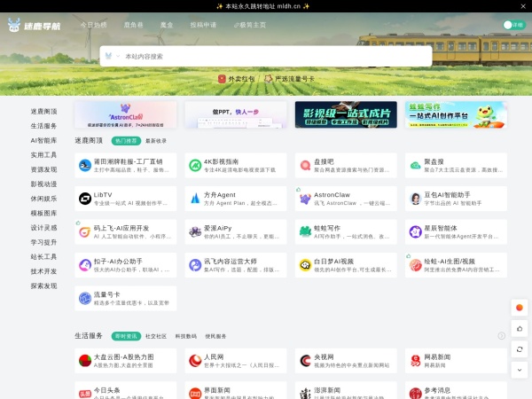Click the AstronClaw card icon
532x399 pixels.
click(305, 199)
